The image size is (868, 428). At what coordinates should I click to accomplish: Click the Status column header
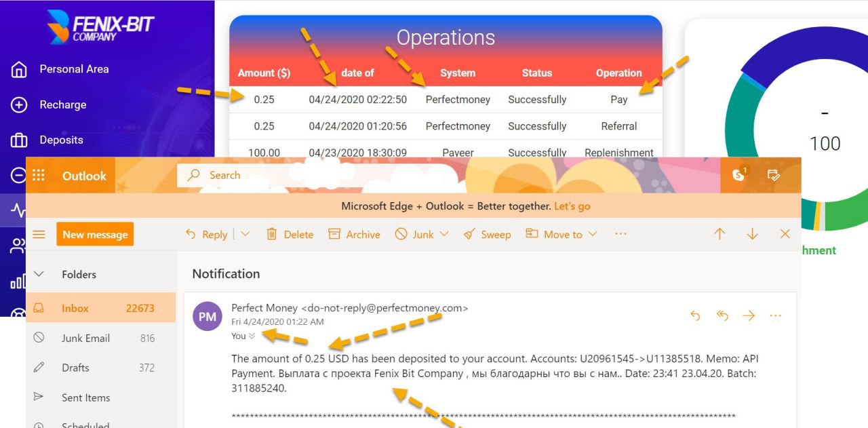(537, 73)
